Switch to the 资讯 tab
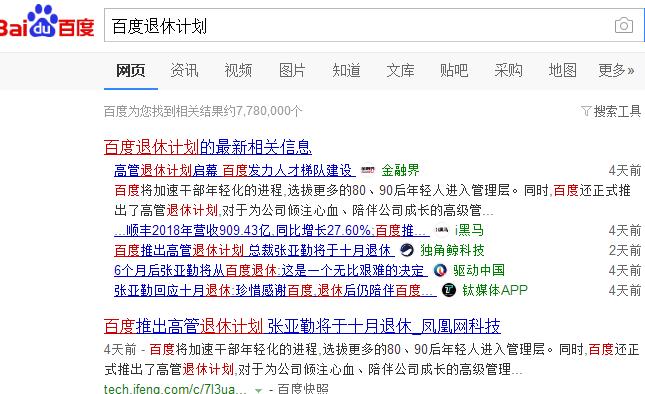 (x=184, y=70)
